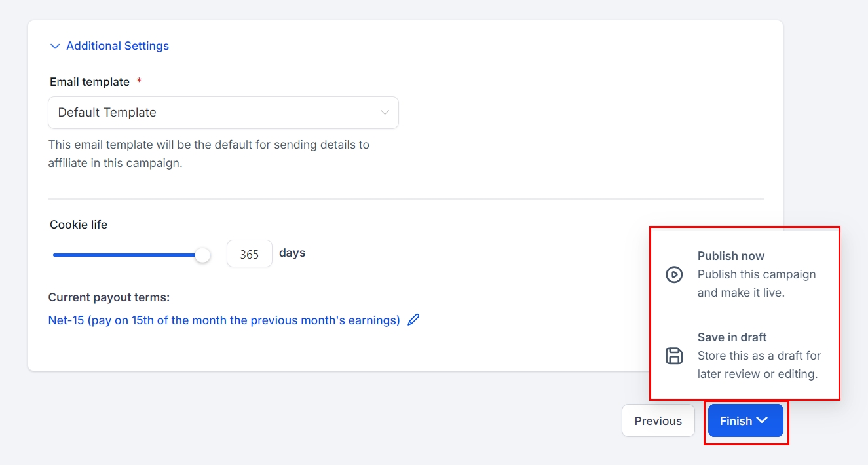Choose the Publish now menu option
868x465 pixels.
[731, 256]
